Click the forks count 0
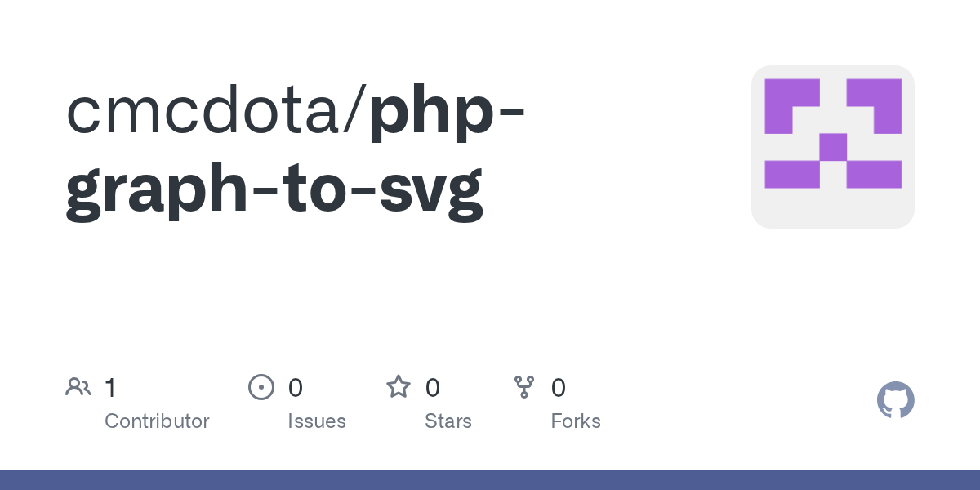The height and width of the screenshot is (490, 980). 559,387
